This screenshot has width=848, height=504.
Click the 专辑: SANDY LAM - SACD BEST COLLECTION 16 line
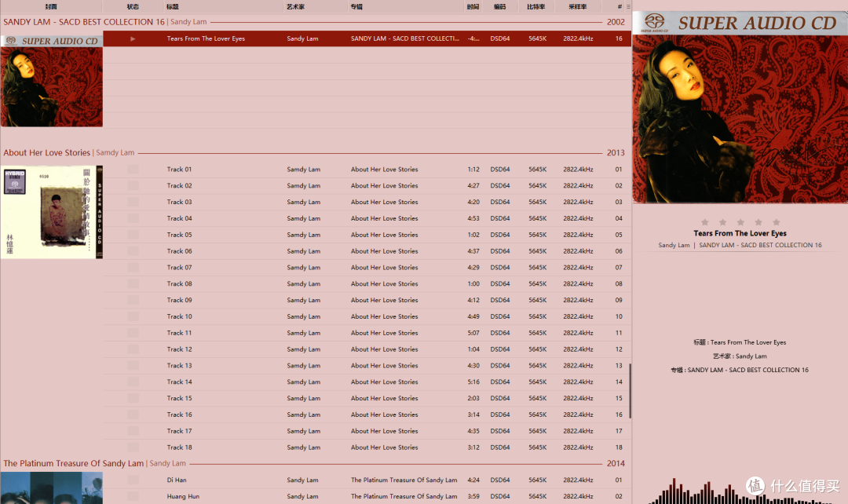tap(740, 370)
